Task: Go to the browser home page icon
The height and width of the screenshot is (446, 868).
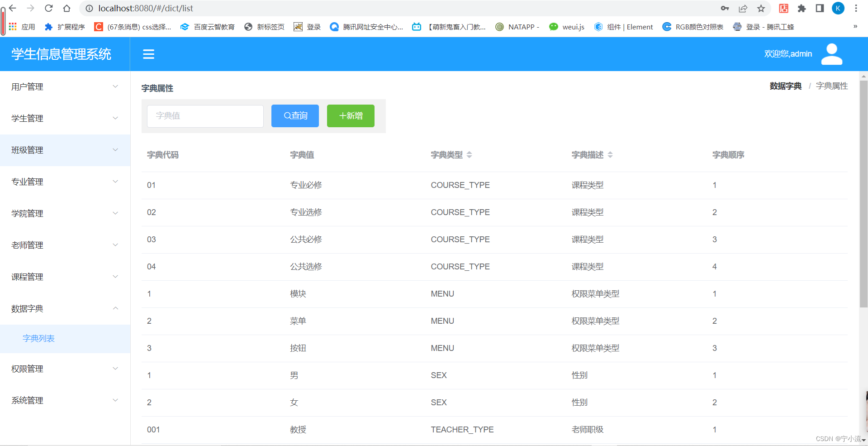Action: click(66, 8)
